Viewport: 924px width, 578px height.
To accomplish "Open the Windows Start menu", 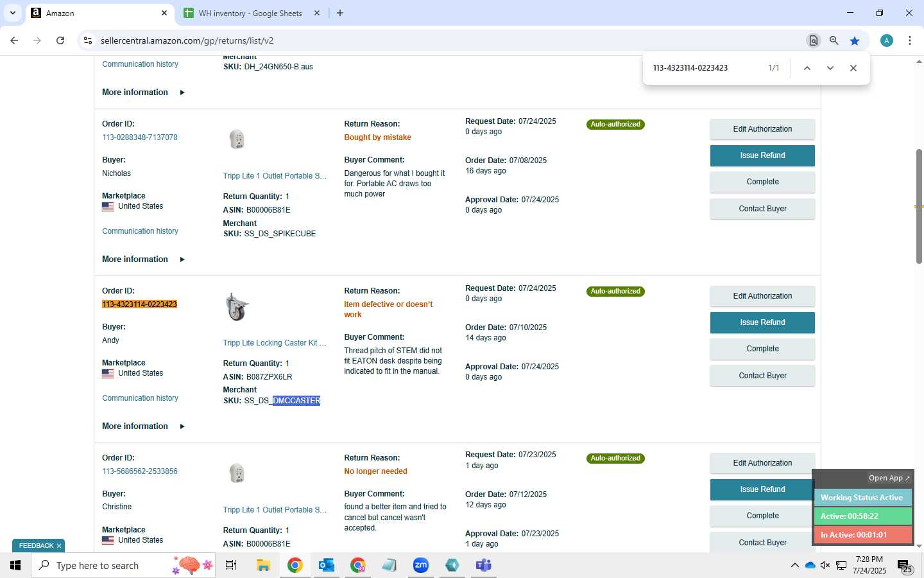I will click(15, 565).
